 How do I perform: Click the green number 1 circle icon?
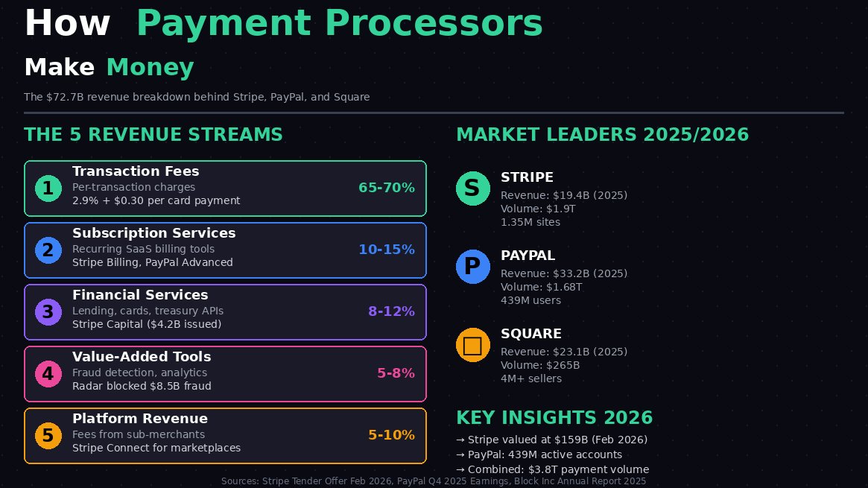(48, 188)
